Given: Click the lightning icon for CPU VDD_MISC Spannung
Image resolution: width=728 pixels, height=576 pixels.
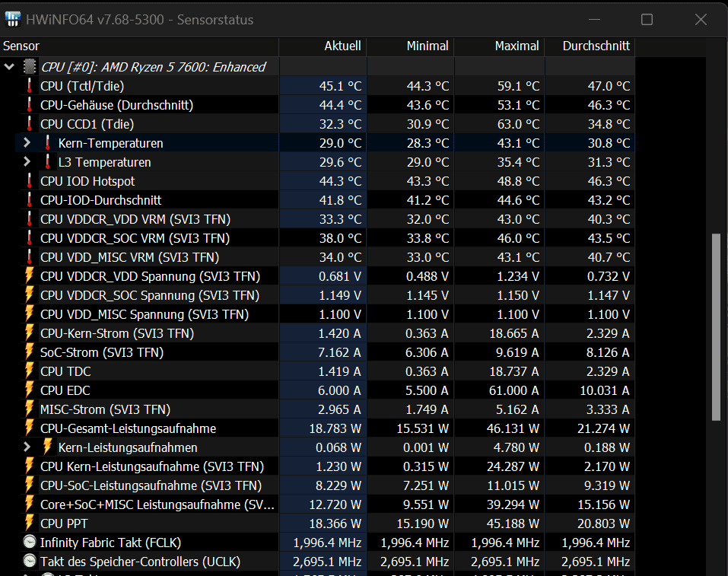Looking at the screenshot, I should pos(30,314).
